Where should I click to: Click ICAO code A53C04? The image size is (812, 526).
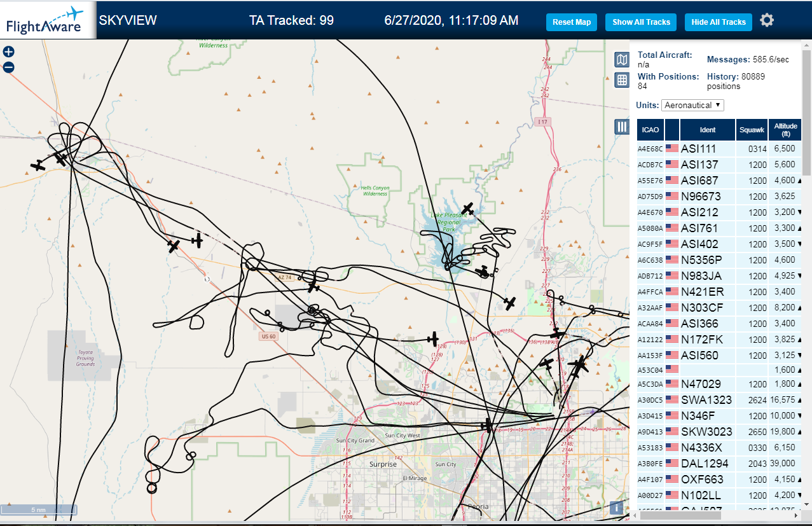coord(650,370)
